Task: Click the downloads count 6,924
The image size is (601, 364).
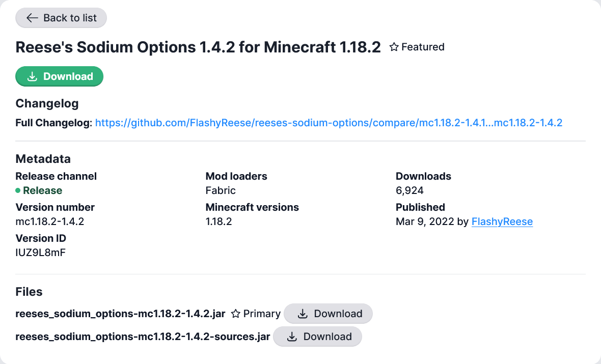Action: [409, 190]
